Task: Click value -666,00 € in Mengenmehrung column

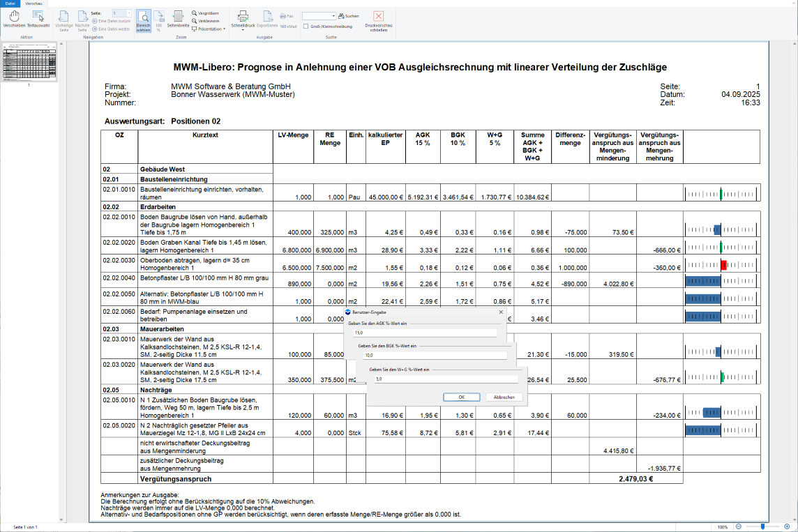Action: [x=667, y=250]
